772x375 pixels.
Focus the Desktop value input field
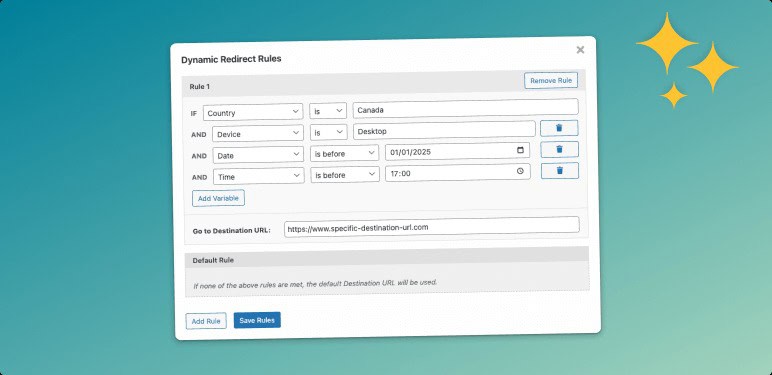(x=444, y=130)
